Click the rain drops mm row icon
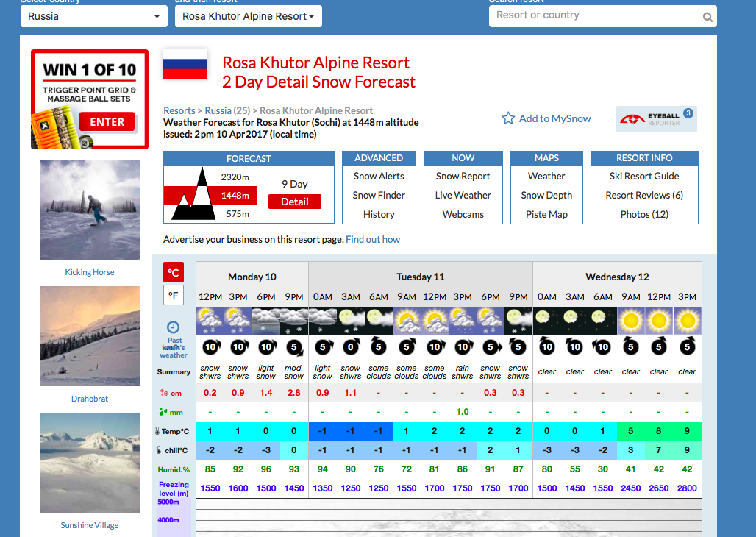Screen dimensions: 756x537 [163, 412]
